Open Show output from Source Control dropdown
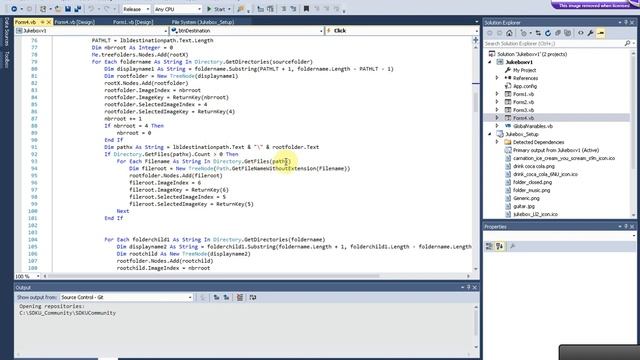Image resolution: width=640 pixels, height=360 pixels. point(126,297)
